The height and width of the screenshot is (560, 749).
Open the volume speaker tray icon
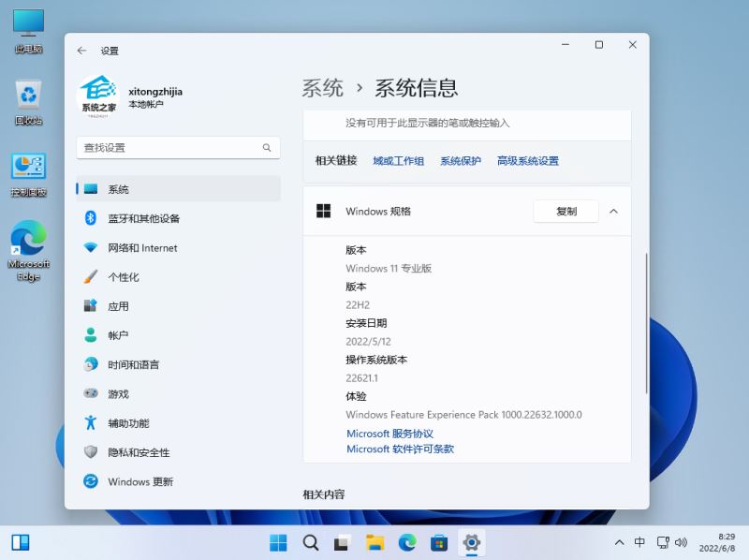(x=681, y=542)
